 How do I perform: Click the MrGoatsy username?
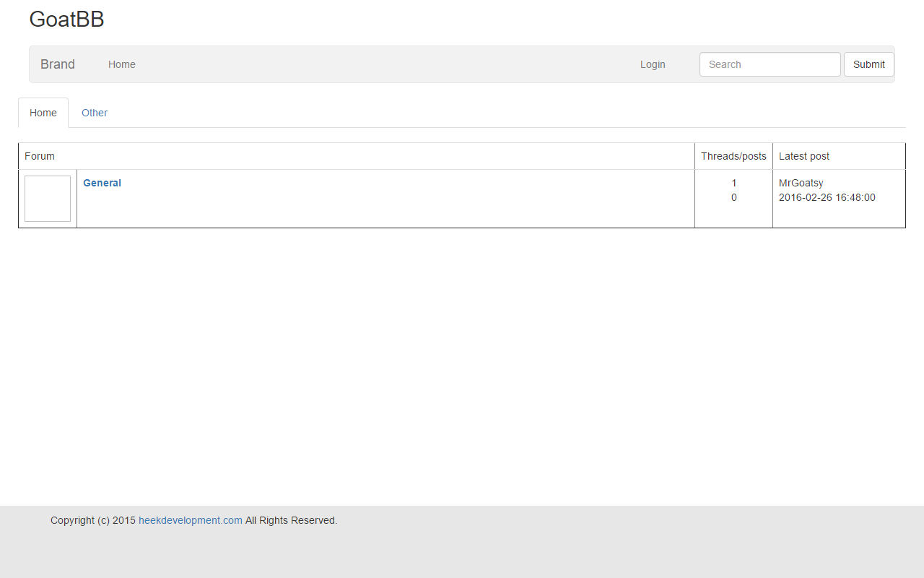pos(801,183)
